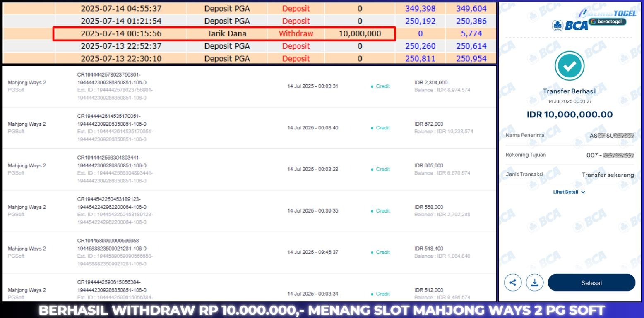644x318 pixels.
Task: Click the Transfer sekarang value
Action: click(608, 175)
